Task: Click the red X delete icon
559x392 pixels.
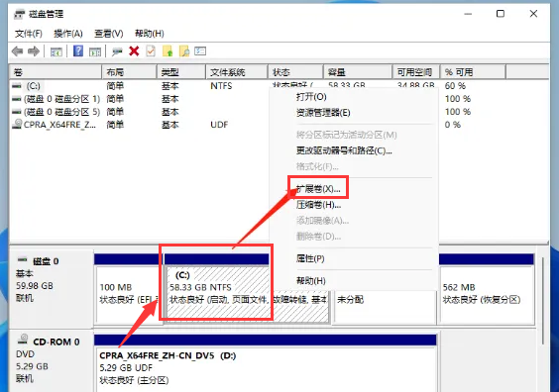Action: [x=134, y=51]
